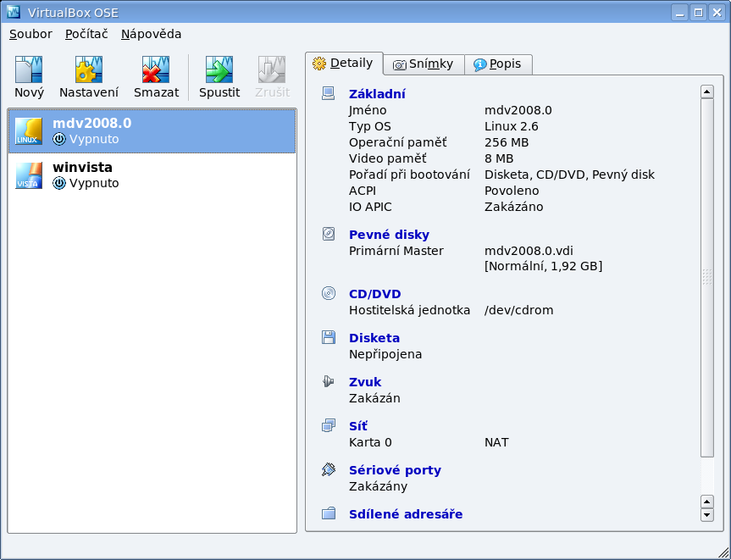
Task: Click the winvista Vista OS icon
Action: (29, 175)
